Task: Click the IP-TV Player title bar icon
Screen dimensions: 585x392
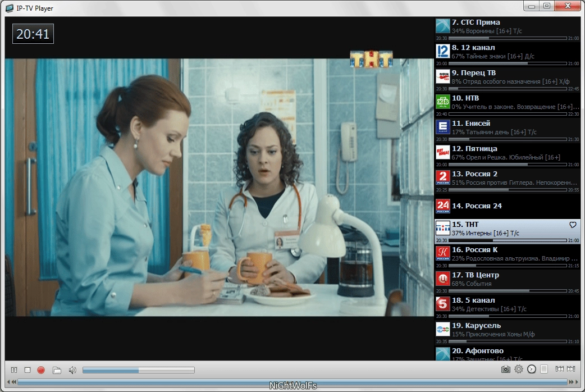Action: point(10,8)
